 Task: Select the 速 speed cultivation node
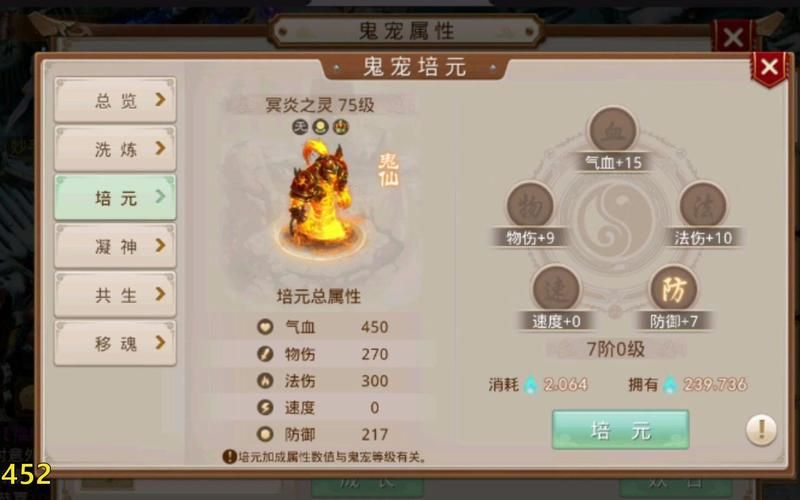coord(556,289)
